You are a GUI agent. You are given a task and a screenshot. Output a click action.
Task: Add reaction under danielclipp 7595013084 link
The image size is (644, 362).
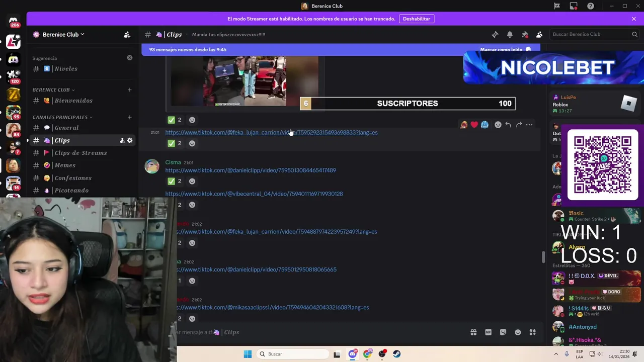192,181
